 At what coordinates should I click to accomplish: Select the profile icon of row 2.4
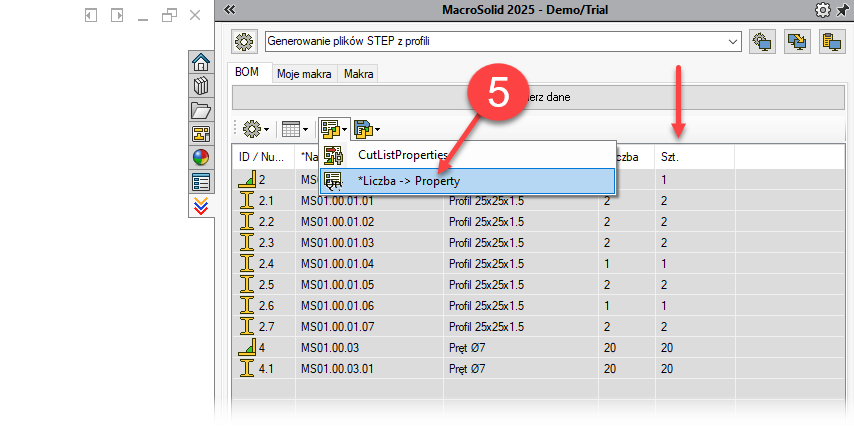pos(247,264)
